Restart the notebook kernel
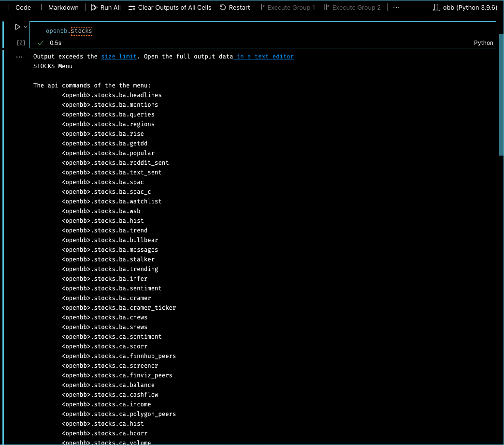504x445 pixels. [235, 7]
